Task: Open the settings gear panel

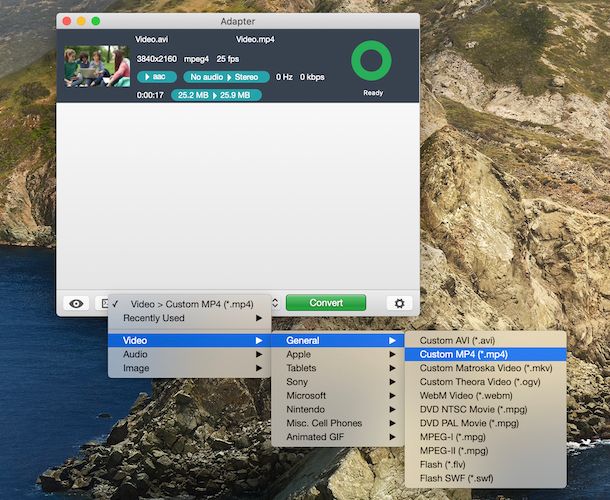Action: [400, 303]
